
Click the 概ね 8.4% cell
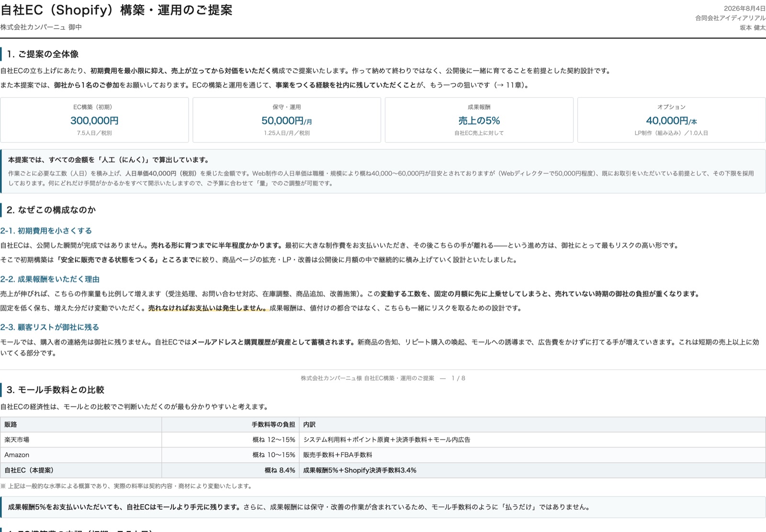point(230,470)
